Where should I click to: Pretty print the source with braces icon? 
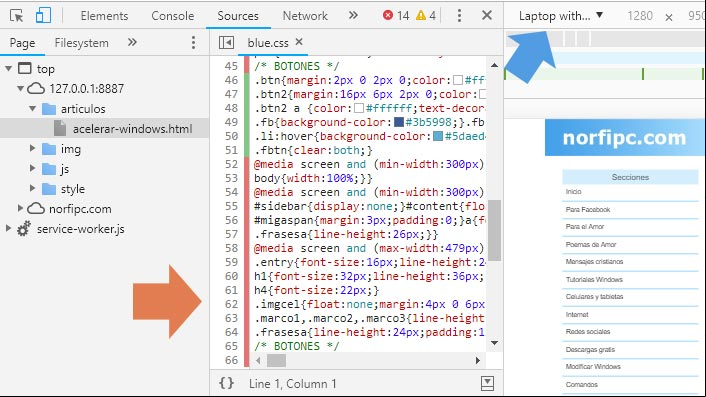point(226,383)
